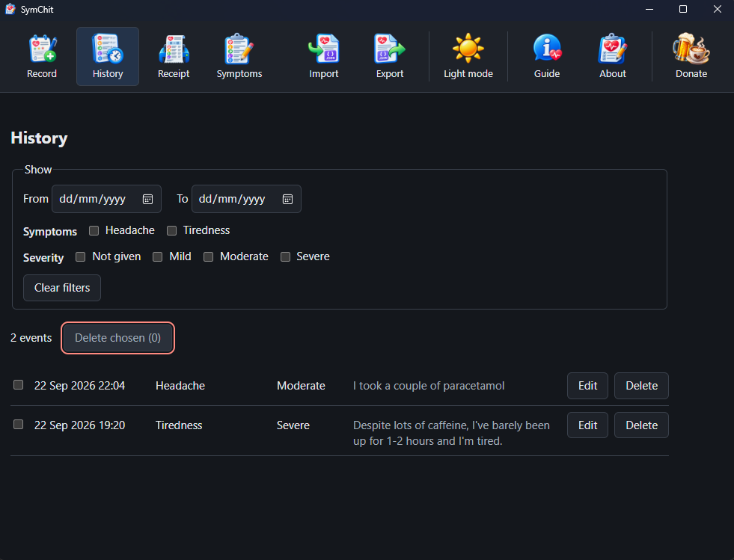Image resolution: width=734 pixels, height=560 pixels.
Task: Enable the Moderate severity filter
Action: [x=208, y=257]
